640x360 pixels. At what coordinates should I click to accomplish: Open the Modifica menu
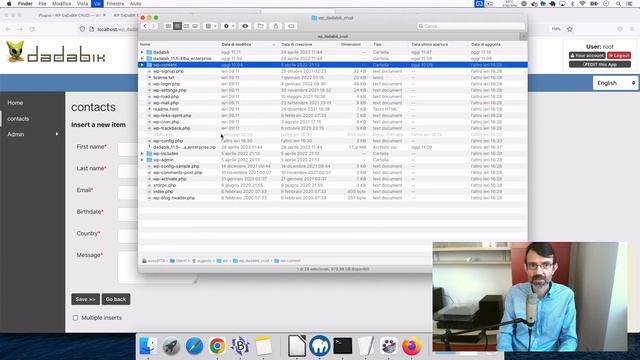(x=61, y=4)
